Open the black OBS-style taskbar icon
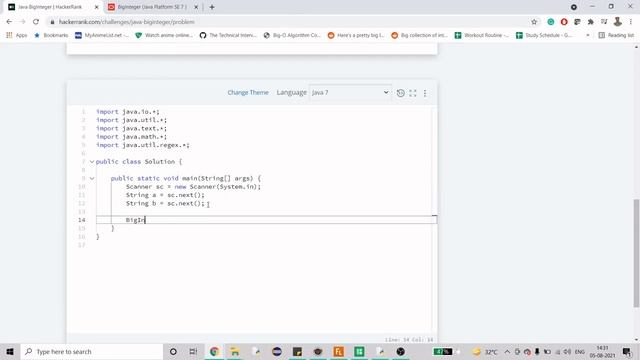The height and width of the screenshot is (360, 640). pyautogui.click(x=400, y=351)
